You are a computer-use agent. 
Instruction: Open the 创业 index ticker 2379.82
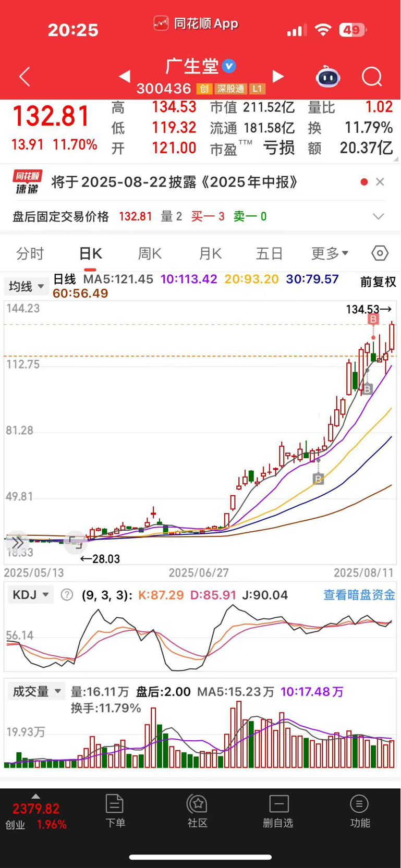(36, 816)
